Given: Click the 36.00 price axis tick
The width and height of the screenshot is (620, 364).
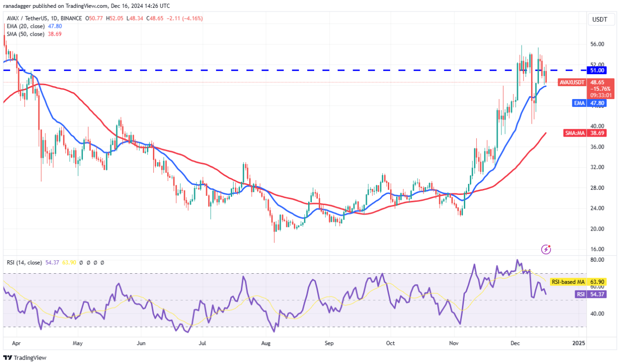Looking at the screenshot, I should pos(598,147).
